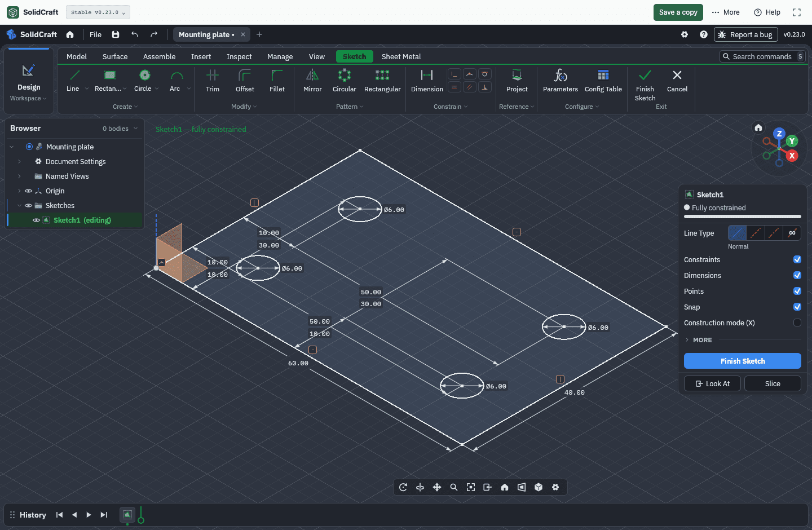812x530 pixels.
Task: Uncheck the Dimensions checkbox
Action: 797,275
